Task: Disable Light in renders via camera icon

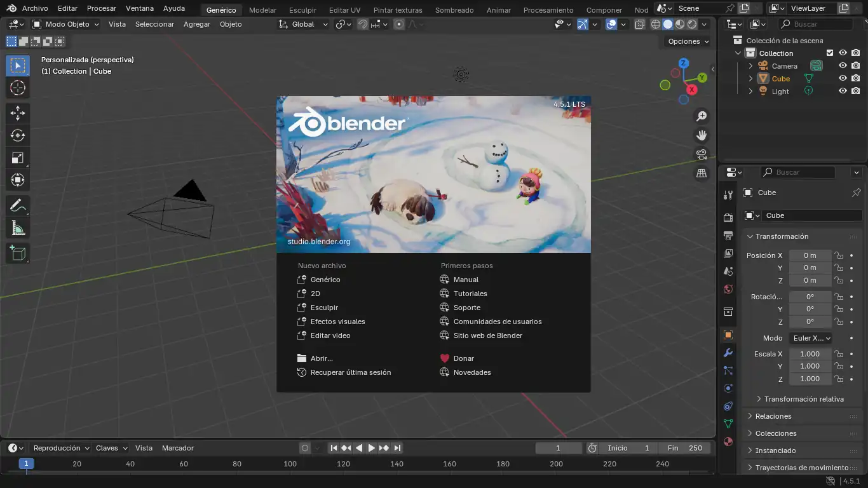Action: click(x=856, y=91)
